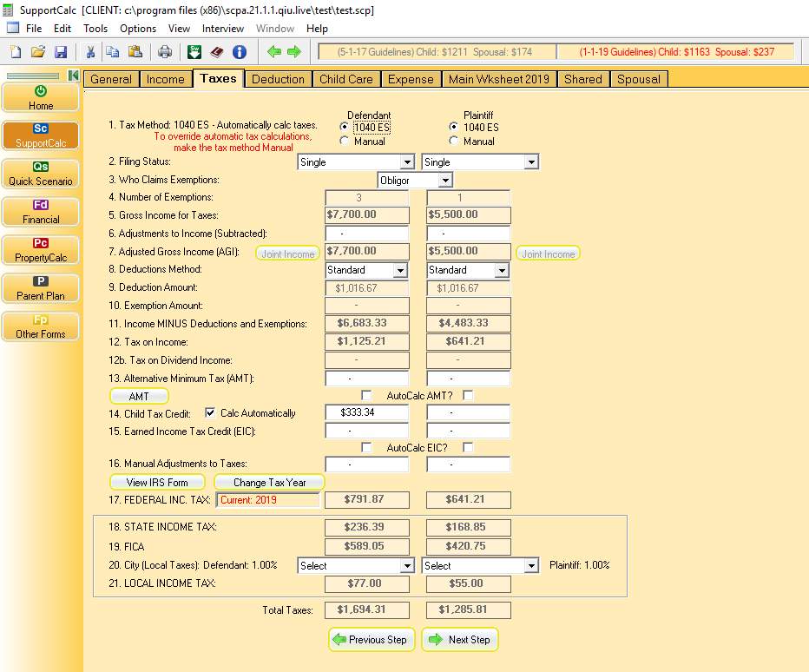Select Defendant 1040 ES radio button

pos(344,127)
